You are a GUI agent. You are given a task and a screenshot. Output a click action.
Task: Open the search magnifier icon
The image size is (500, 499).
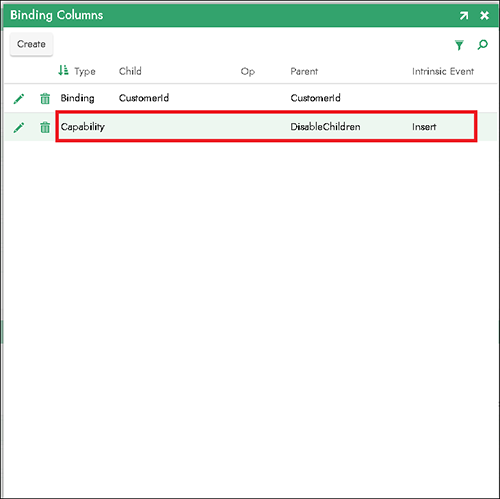[482, 45]
